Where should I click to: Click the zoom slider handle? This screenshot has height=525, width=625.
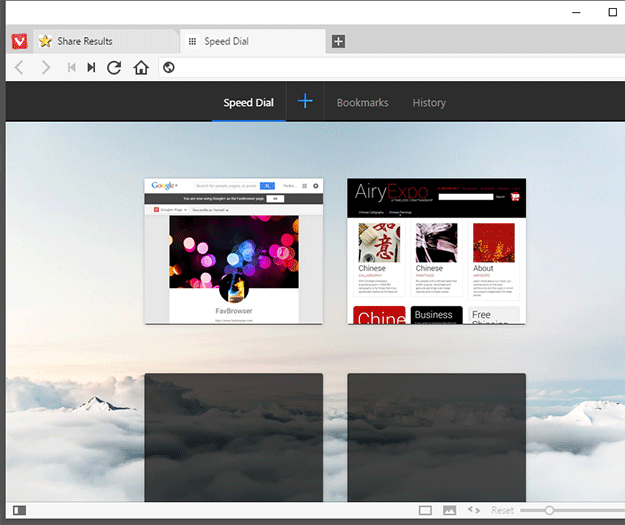tap(549, 510)
